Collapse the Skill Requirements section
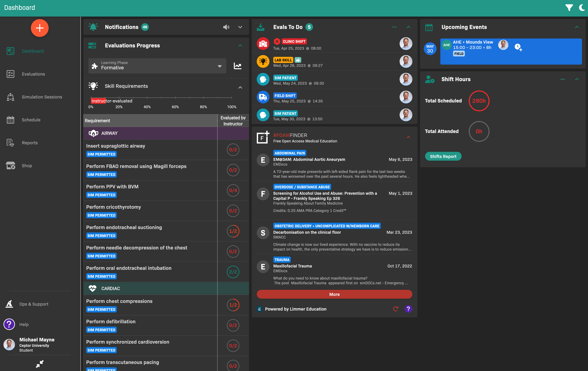The height and width of the screenshot is (371, 588). pos(240,87)
